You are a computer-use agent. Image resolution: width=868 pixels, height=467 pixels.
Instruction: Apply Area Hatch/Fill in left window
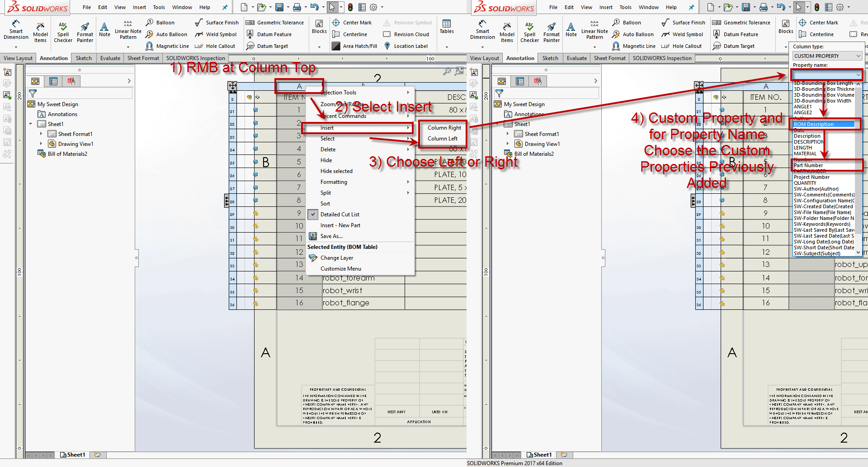[354, 46]
